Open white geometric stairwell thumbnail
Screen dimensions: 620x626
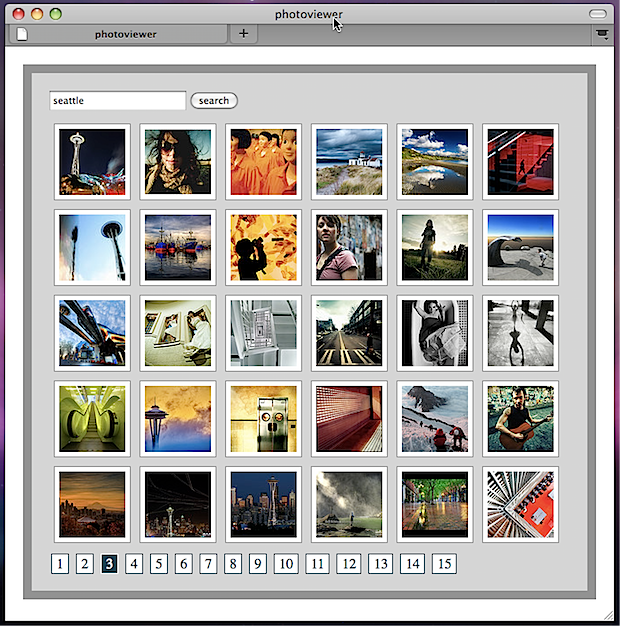263,333
